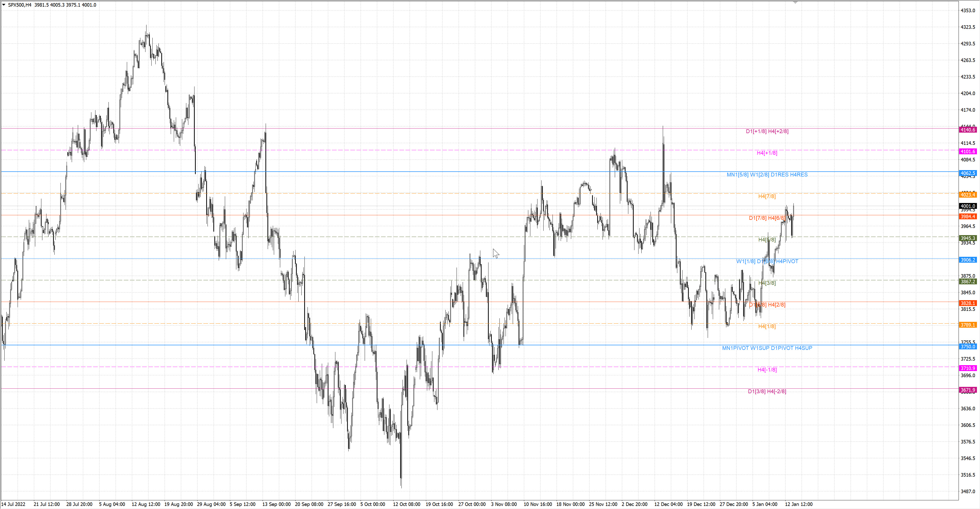The image size is (980, 509).
Task: Click the gray chart shift triangle on top edge
Action: tap(795, 2)
